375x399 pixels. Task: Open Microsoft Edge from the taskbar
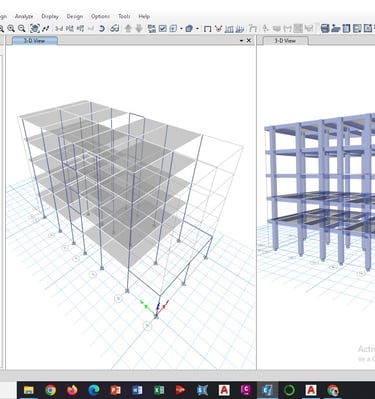(94, 390)
